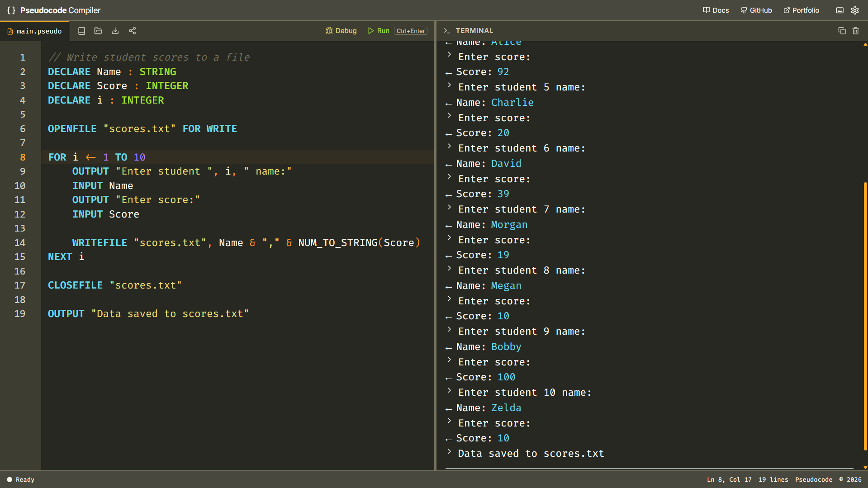Click the terminal vertical scrollbar thumb
Screen dimensions: 868x488
[865, 317]
